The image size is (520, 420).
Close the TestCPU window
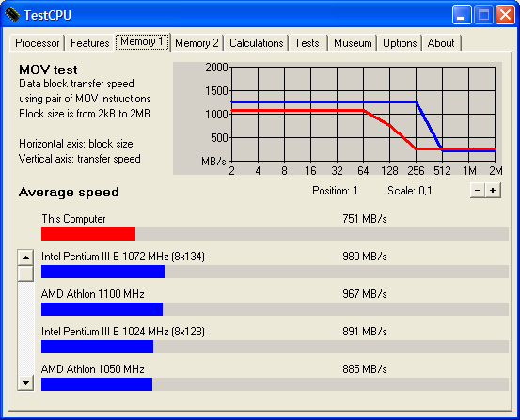pyautogui.click(x=505, y=15)
